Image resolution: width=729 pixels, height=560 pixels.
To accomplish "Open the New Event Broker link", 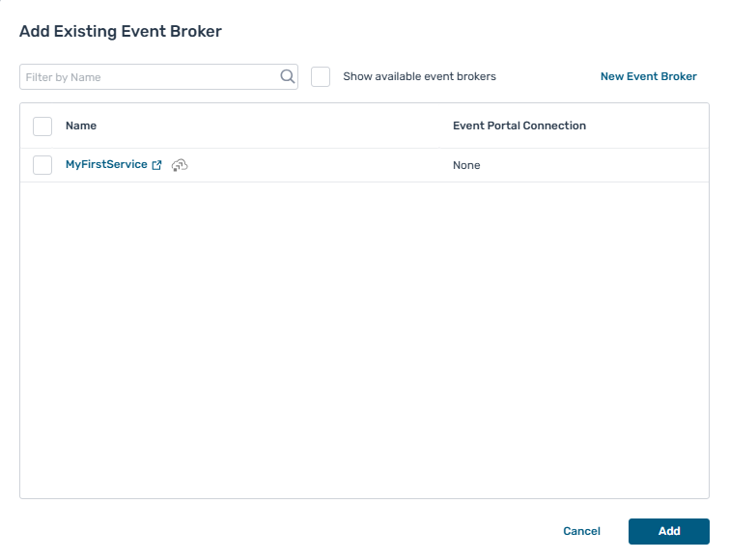I will [648, 76].
